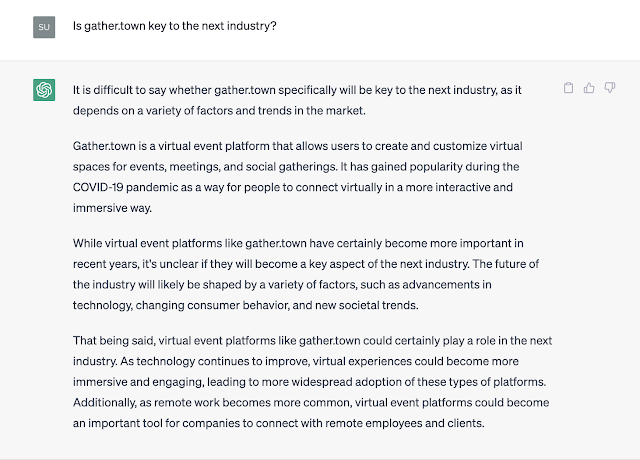Click the words 'immersive way.' in second paragraph
The width and height of the screenshot is (640, 460).
tap(112, 208)
